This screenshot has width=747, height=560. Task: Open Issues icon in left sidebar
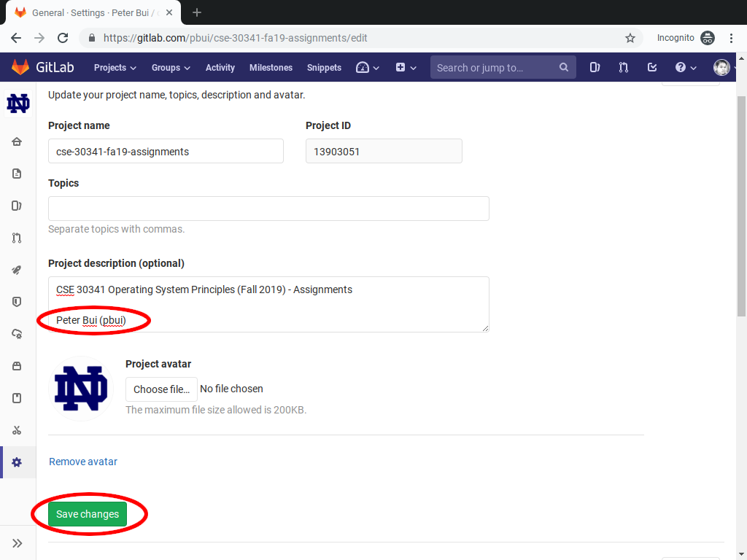pos(17,206)
